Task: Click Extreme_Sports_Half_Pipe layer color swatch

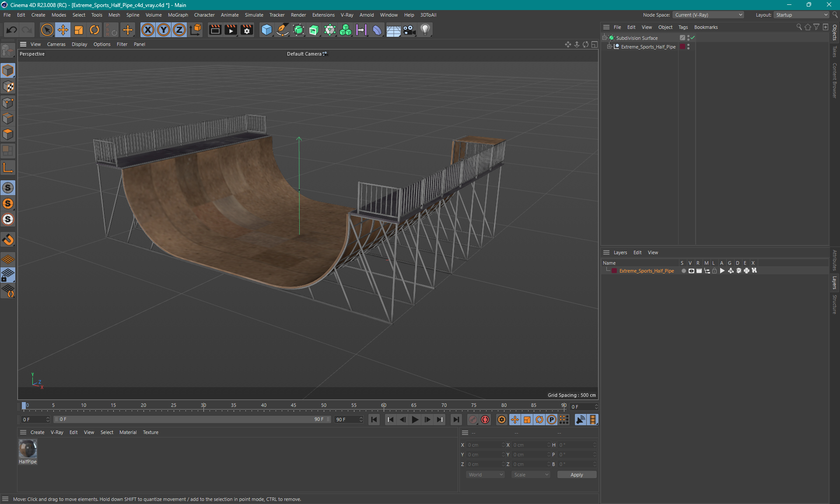Action: (614, 271)
